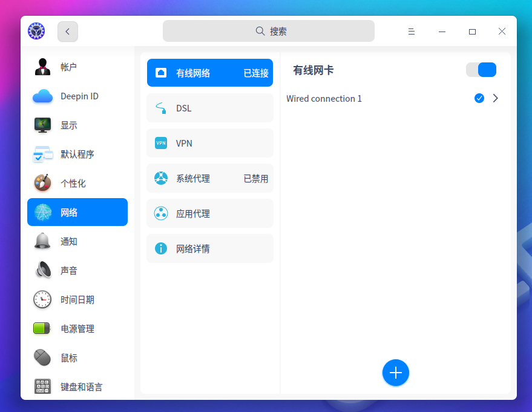Image resolution: width=532 pixels, height=412 pixels.
Task: Go back with the arrow button
Action: 68,32
